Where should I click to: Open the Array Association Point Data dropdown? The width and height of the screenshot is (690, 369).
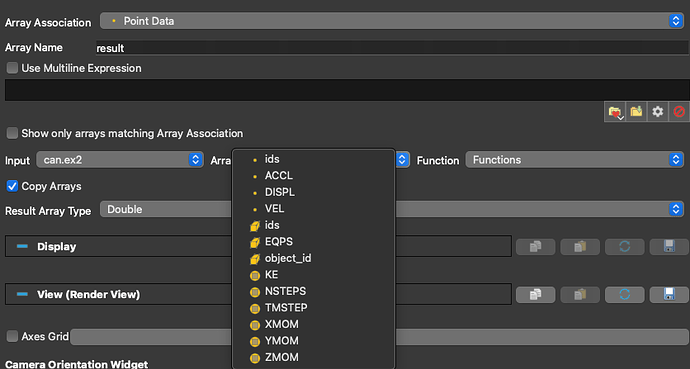pyautogui.click(x=392, y=21)
